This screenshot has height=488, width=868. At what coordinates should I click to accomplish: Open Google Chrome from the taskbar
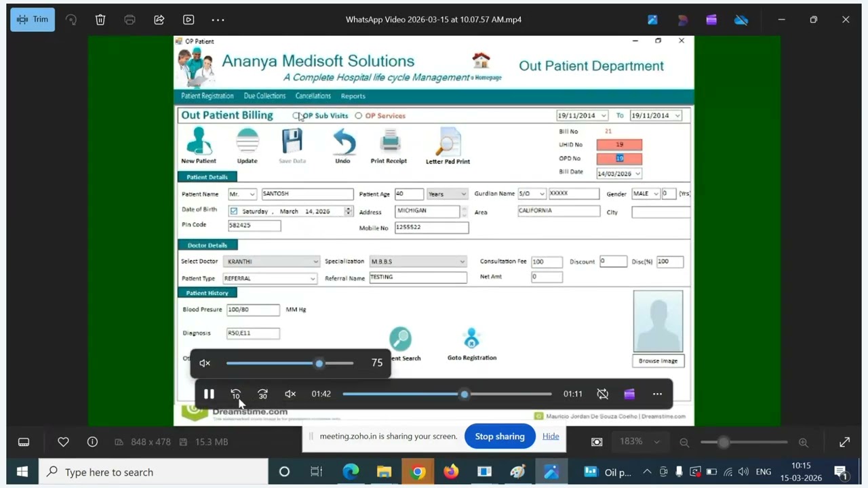point(418,472)
